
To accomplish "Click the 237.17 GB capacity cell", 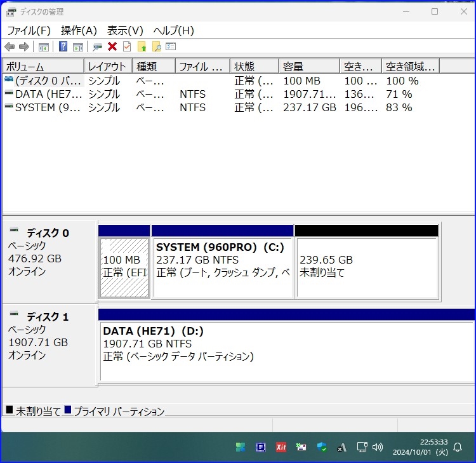I will click(310, 107).
